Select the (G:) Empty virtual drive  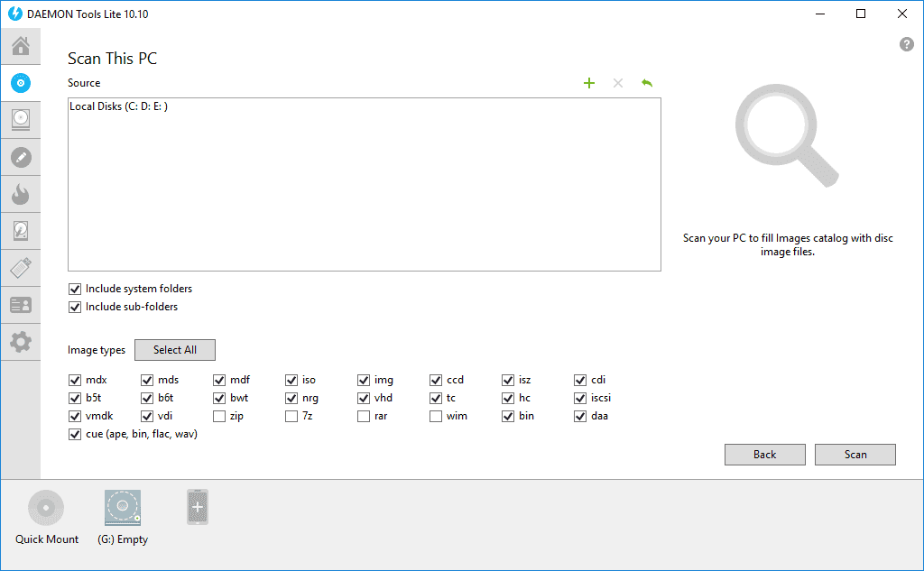pos(123,507)
